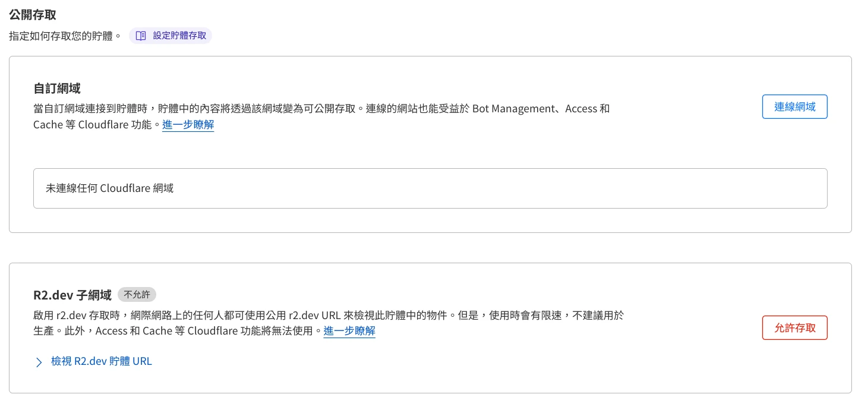868x413 pixels.
Task: Click the 連線網域 button
Action: [794, 107]
